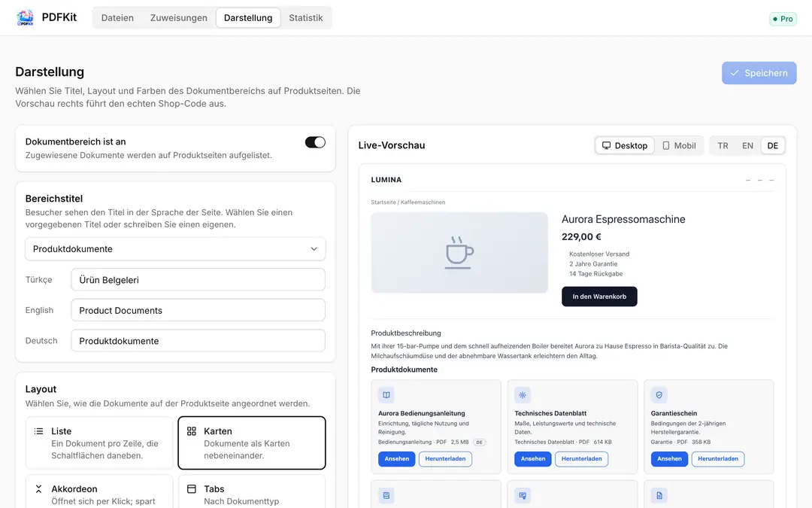Edit the English title input field
Image resolution: width=812 pixels, height=508 pixels.
198,311
